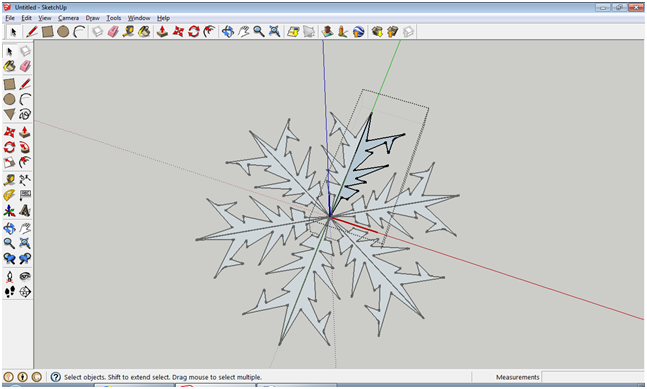This screenshot has height=389, width=647.
Task: Open the help question mark in status bar
Action: point(55,377)
